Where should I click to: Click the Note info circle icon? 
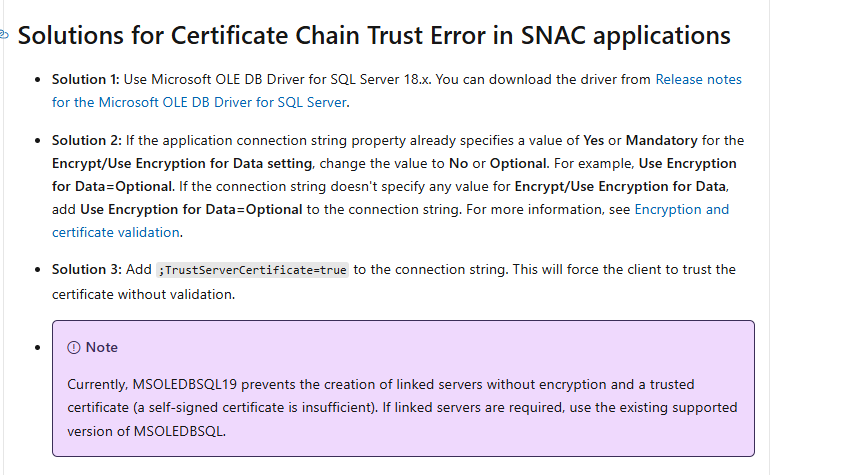pos(74,348)
